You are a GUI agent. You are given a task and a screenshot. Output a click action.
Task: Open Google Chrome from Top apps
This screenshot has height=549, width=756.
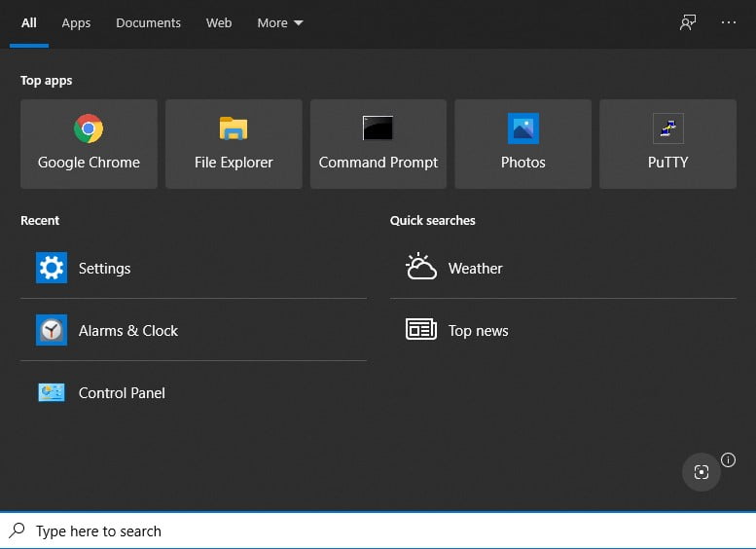pos(89,144)
